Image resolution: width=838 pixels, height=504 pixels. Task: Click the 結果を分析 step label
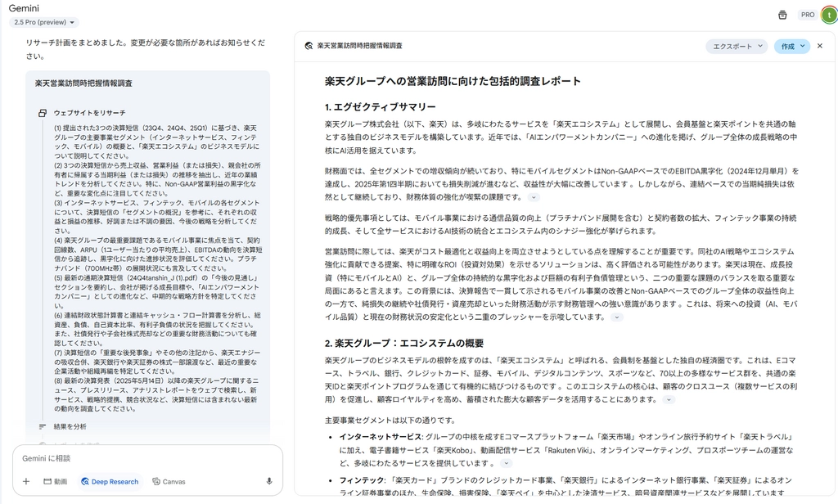pyautogui.click(x=70, y=426)
